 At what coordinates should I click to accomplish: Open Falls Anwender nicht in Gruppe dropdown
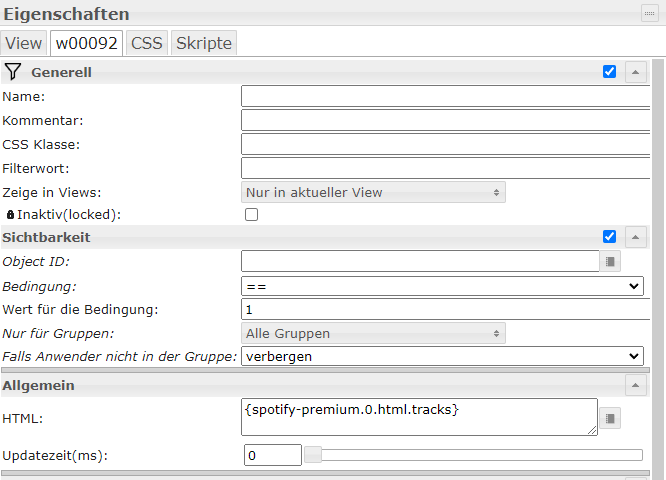tap(442, 356)
